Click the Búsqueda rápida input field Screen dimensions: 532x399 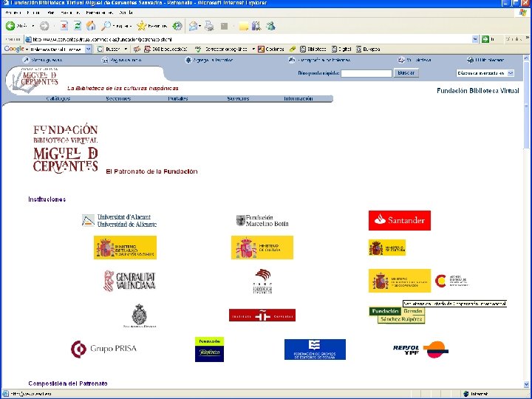(x=366, y=73)
